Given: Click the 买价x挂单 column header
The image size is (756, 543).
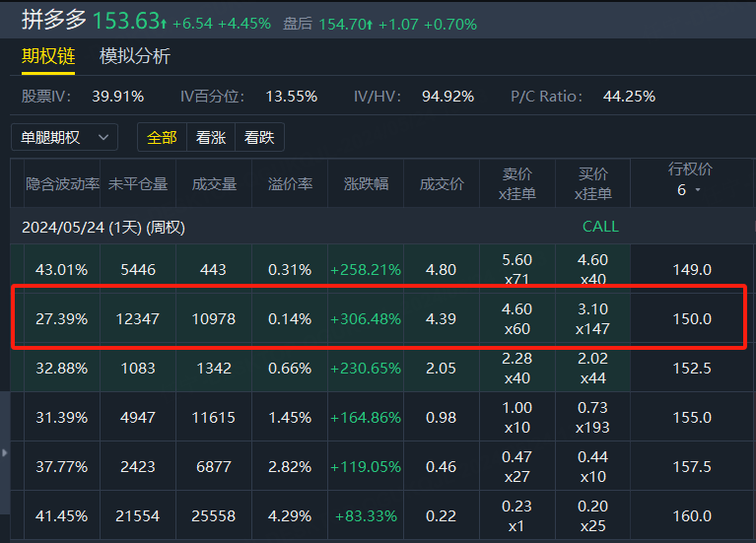Looking at the screenshot, I should pos(593,183).
